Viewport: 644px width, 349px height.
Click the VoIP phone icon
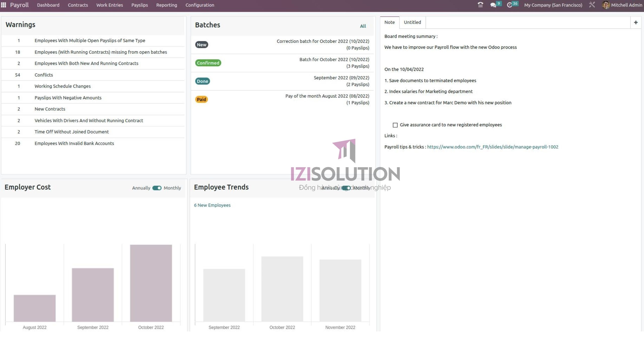(480, 5)
